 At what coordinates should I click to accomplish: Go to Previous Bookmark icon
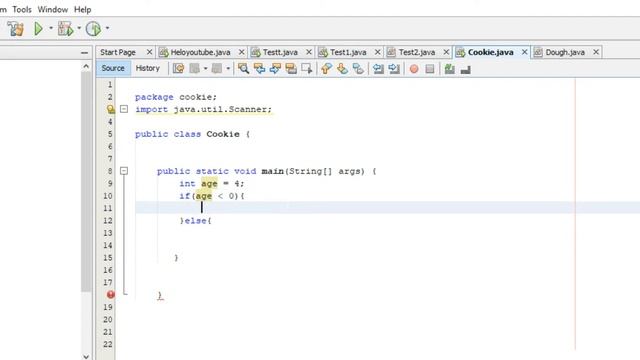pyautogui.click(x=326, y=69)
